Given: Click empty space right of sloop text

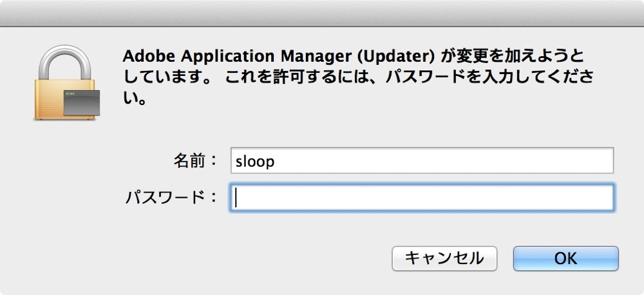Looking at the screenshot, I should tap(444, 161).
